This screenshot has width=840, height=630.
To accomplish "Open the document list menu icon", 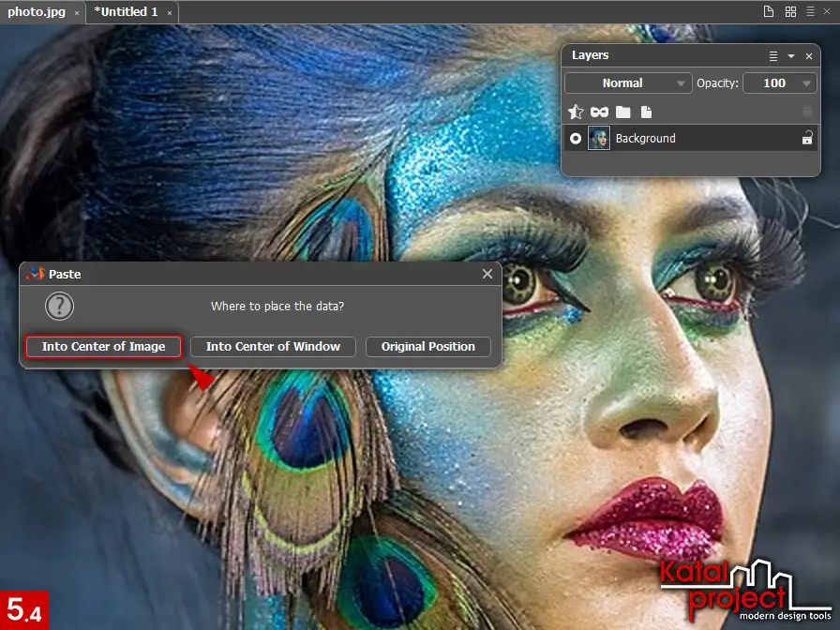I will tap(810, 12).
